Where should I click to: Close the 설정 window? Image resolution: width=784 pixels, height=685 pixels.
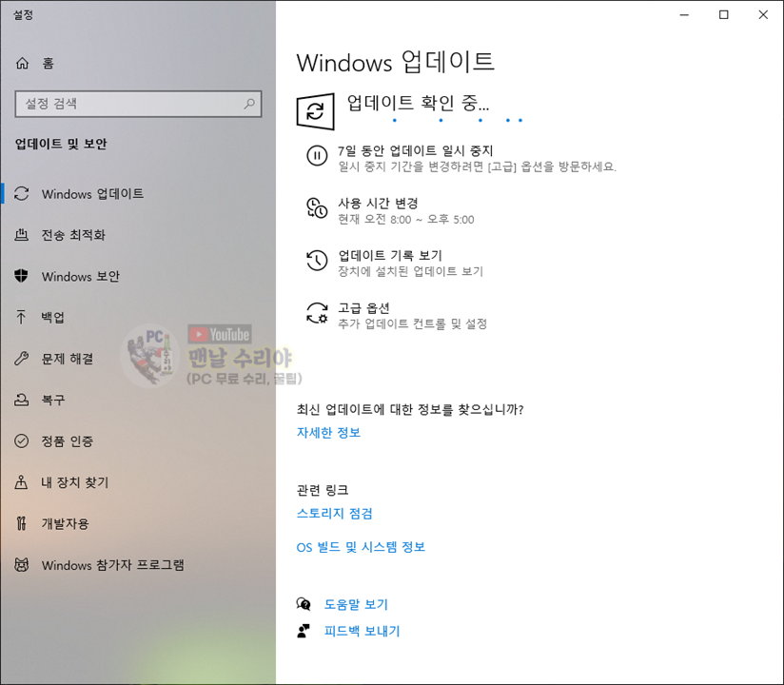763,15
